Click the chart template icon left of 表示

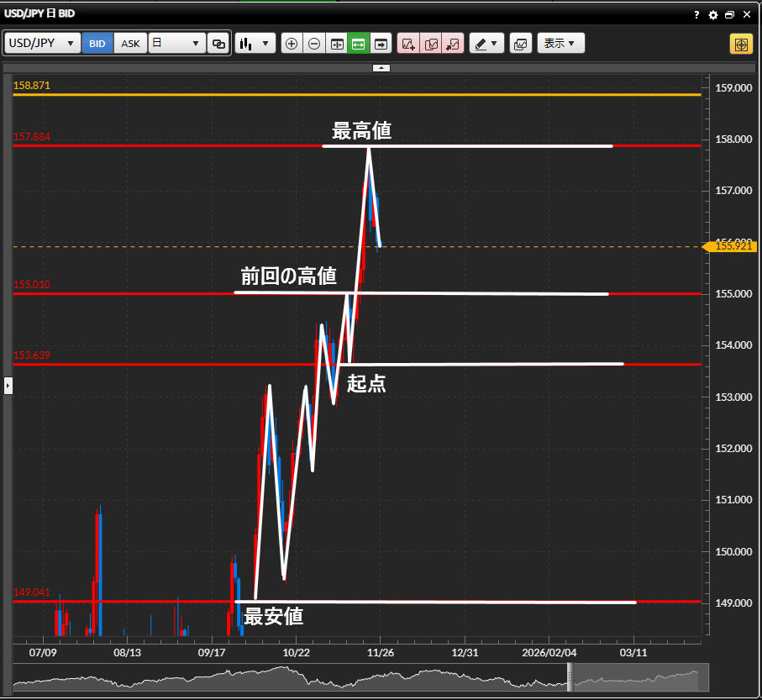tap(520, 44)
